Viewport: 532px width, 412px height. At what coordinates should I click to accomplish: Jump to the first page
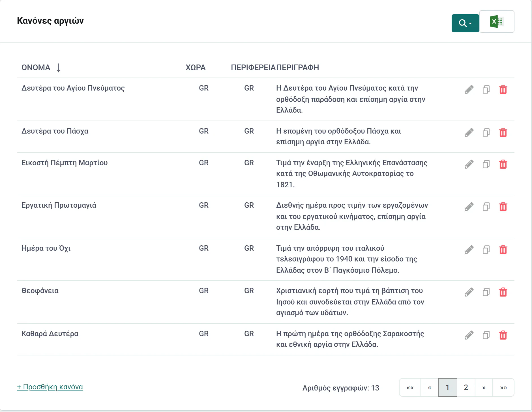[x=410, y=387]
